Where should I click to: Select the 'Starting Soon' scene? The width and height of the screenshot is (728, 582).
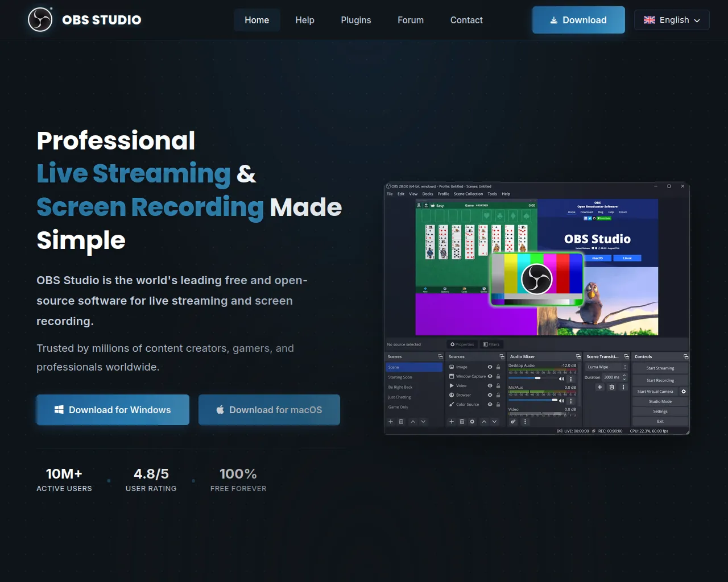414,377
